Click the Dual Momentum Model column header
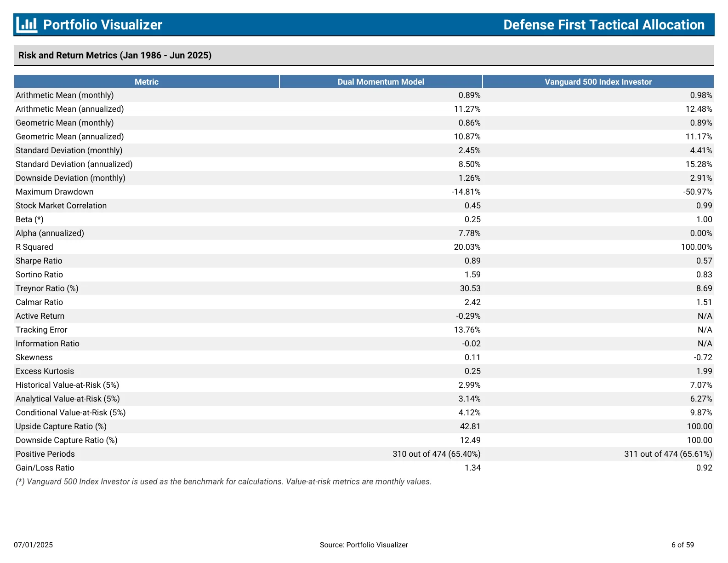Viewport: 728px width, 563px height. [381, 82]
